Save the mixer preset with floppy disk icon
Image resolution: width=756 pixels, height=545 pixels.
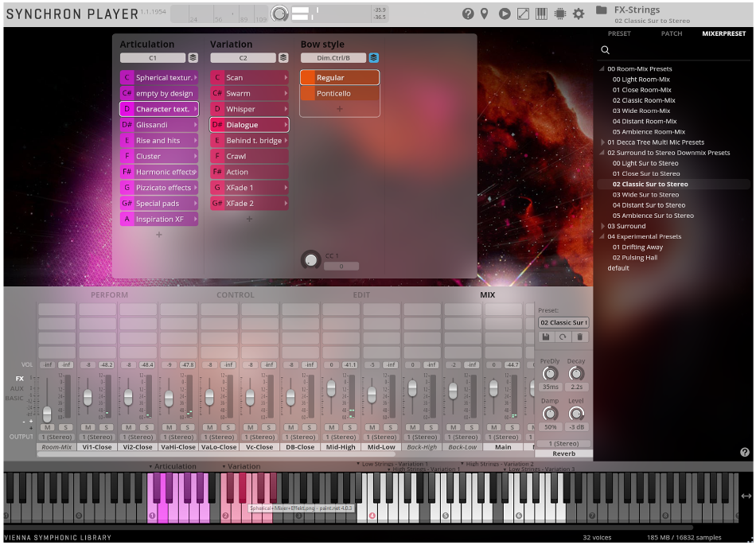(546, 337)
